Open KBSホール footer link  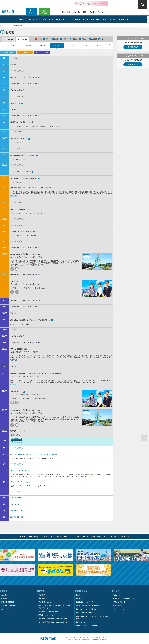tap(117, 595)
